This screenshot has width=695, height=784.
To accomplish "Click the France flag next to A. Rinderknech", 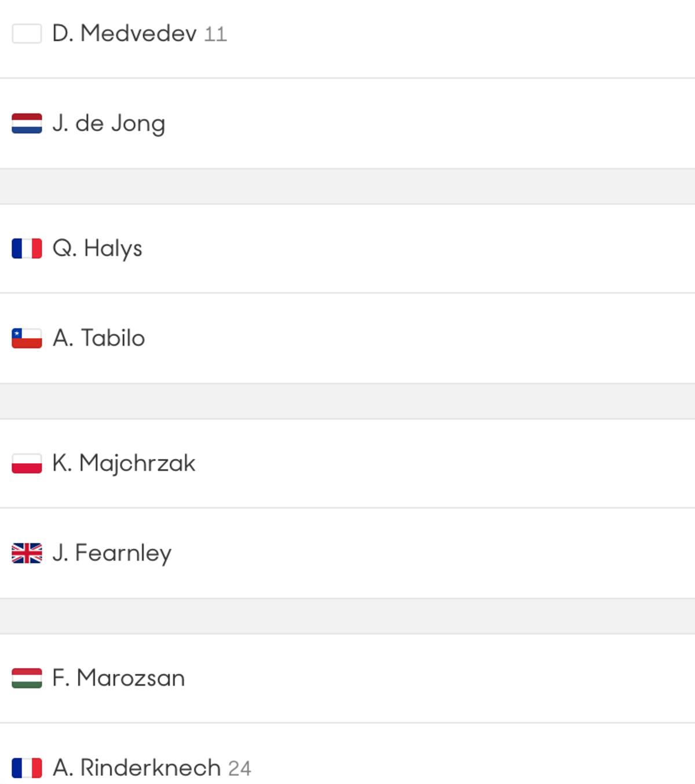I will point(26,768).
